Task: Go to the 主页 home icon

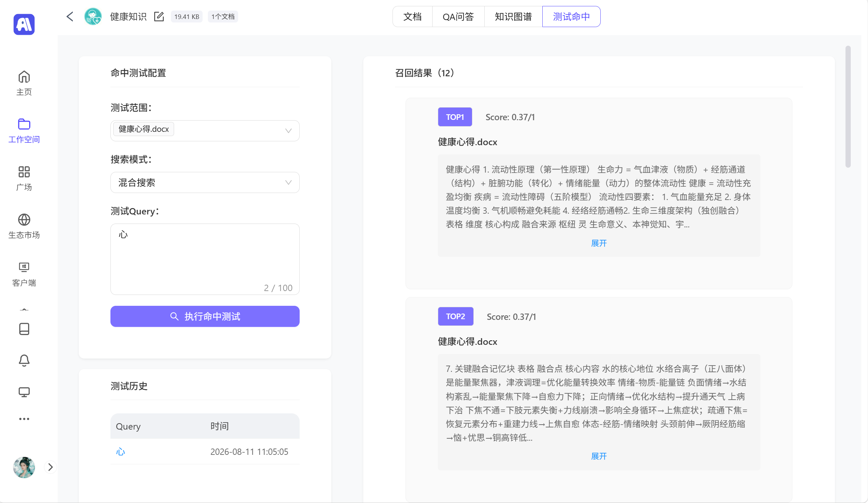Action: (x=24, y=77)
